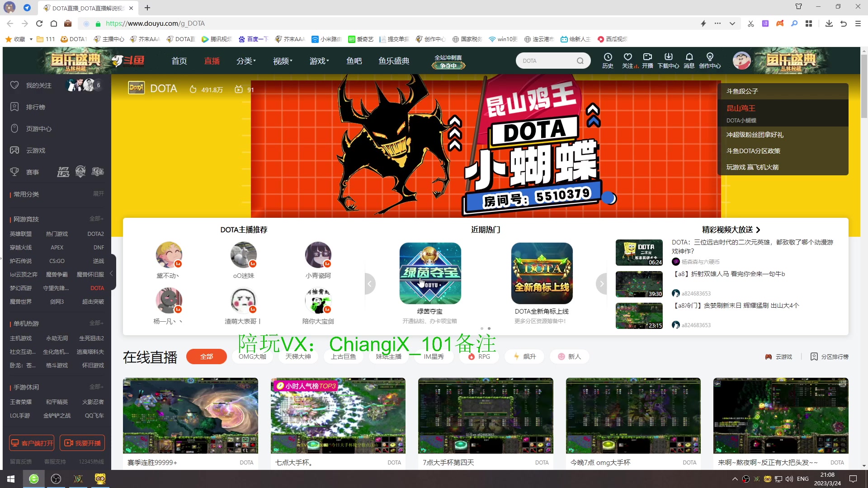Click the page vertical scrollbar

click(x=864, y=86)
